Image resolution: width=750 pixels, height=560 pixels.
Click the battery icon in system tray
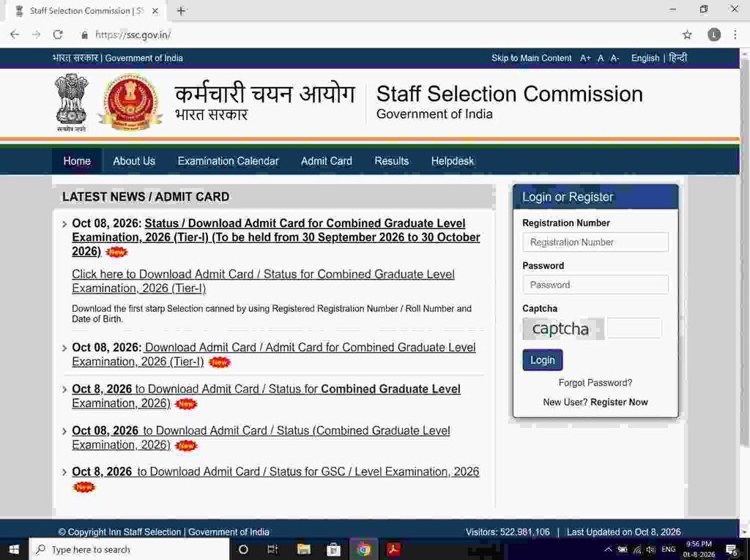click(x=623, y=550)
